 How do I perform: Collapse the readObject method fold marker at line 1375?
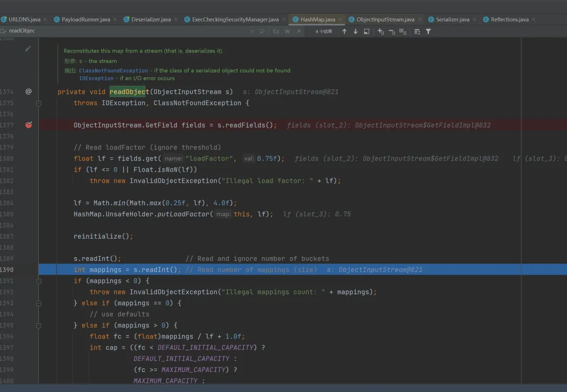(x=39, y=103)
